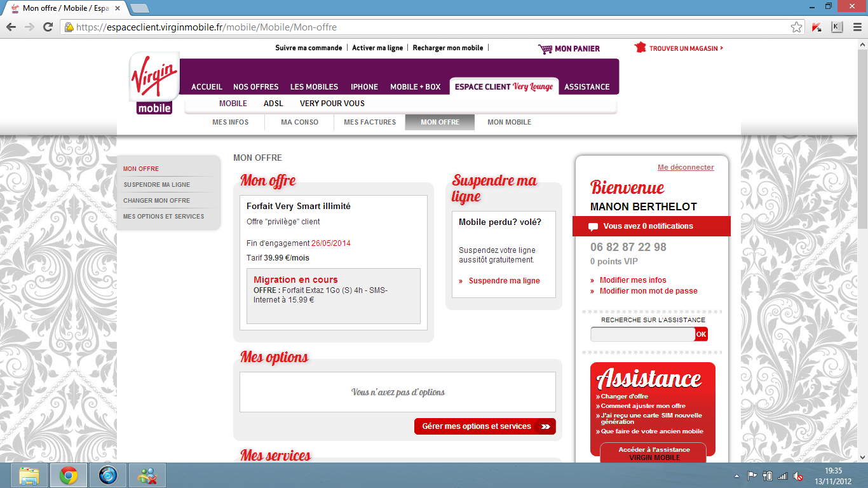
Task: Open the Chrome menu icon
Action: 857,27
